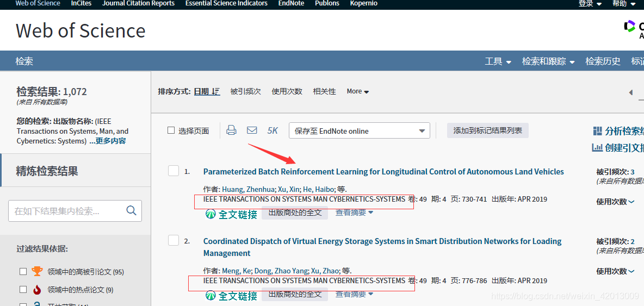Open Essential Science Indicators
644x306 pixels.
click(226, 3)
